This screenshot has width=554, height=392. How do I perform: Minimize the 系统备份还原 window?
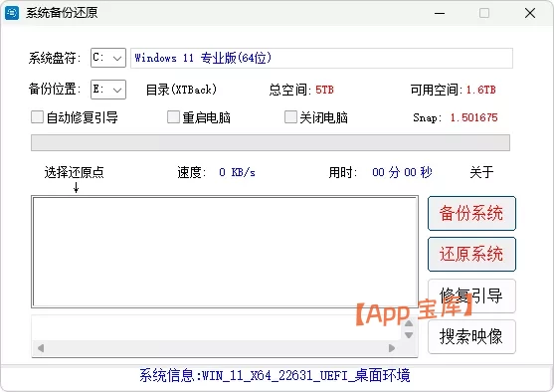click(440, 14)
